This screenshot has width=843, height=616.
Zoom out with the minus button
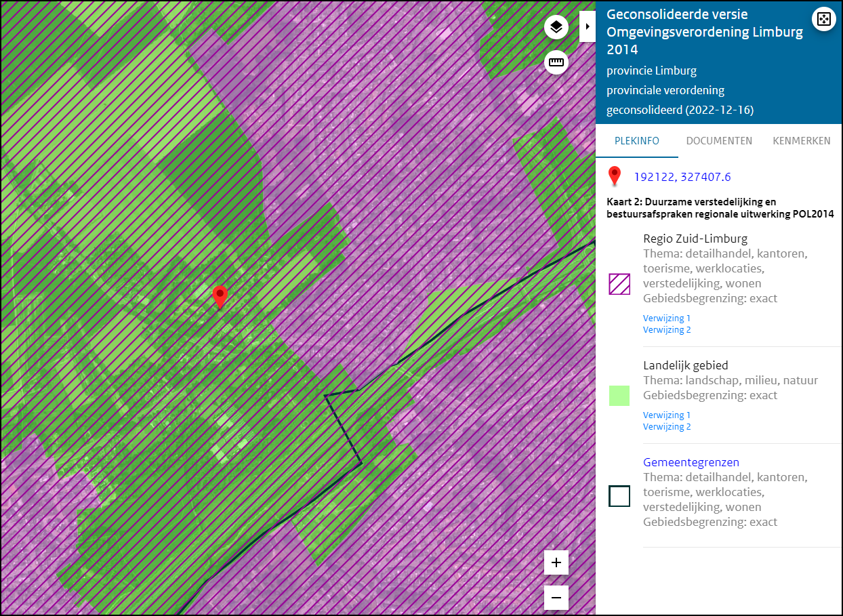[556, 598]
